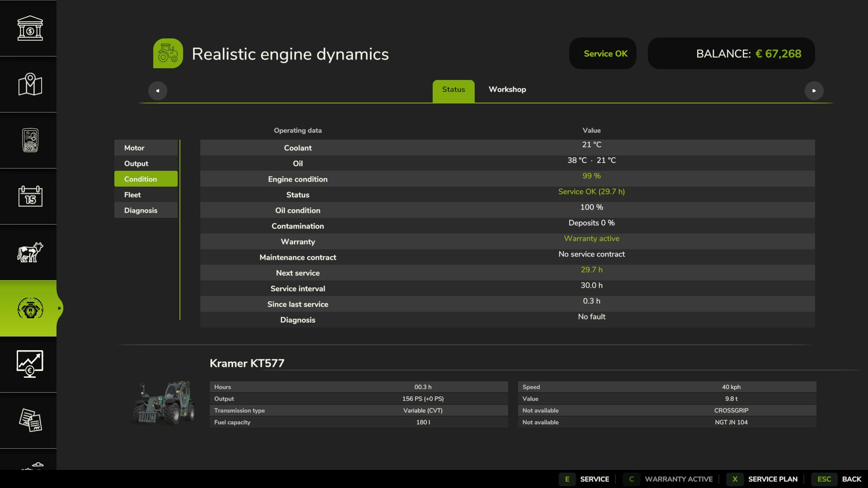Open the Service Plan with X
This screenshot has width=868, height=488.
[x=763, y=479]
